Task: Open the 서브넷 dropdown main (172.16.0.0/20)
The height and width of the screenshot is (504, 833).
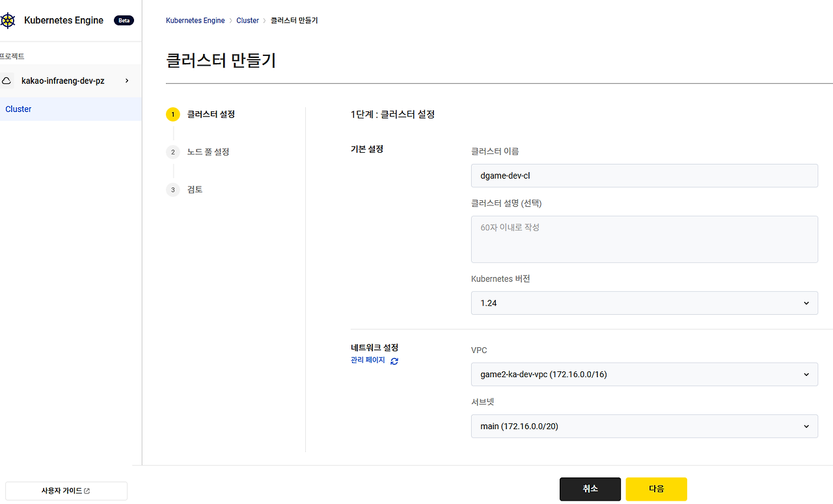Action: 644,427
